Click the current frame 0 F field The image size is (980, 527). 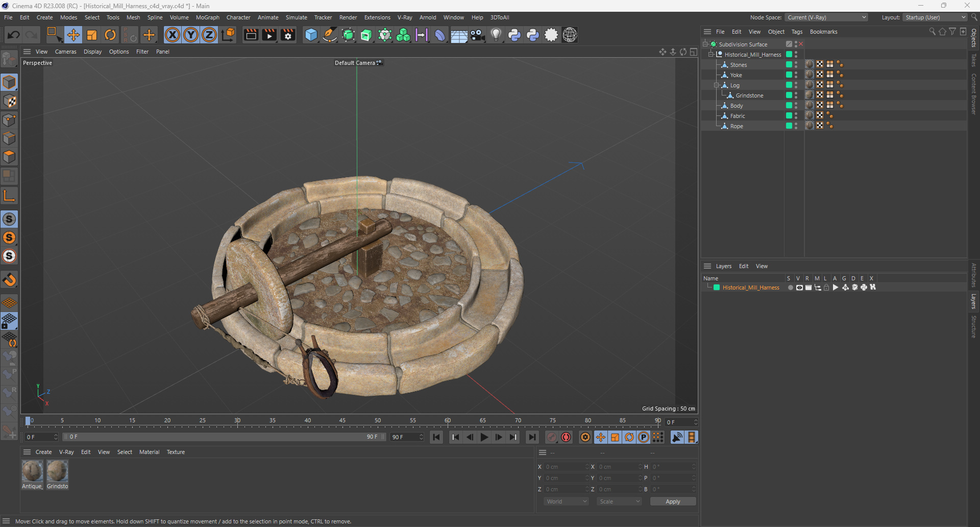[681, 422]
